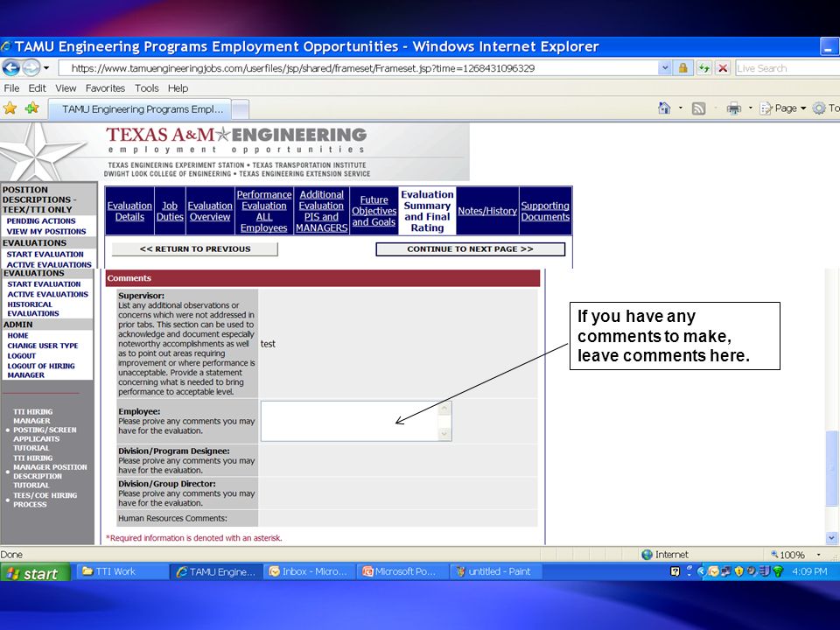Expand the address bar history dropdown

tap(665, 68)
